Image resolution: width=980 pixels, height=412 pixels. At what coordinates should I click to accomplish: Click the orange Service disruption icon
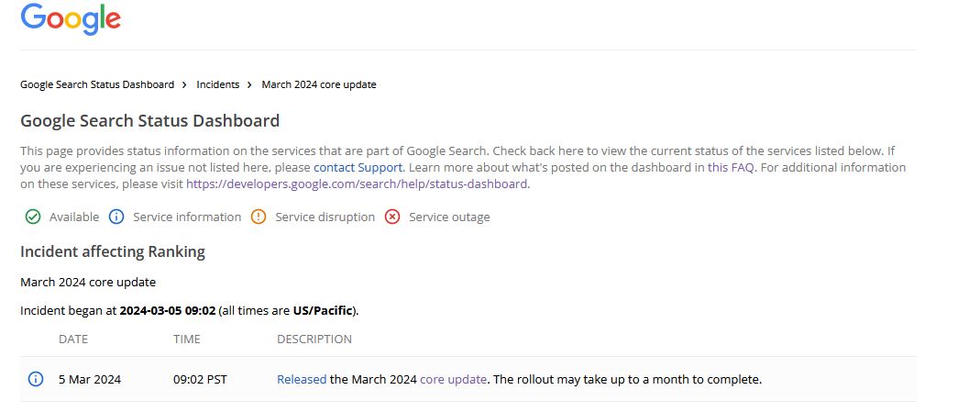(259, 217)
